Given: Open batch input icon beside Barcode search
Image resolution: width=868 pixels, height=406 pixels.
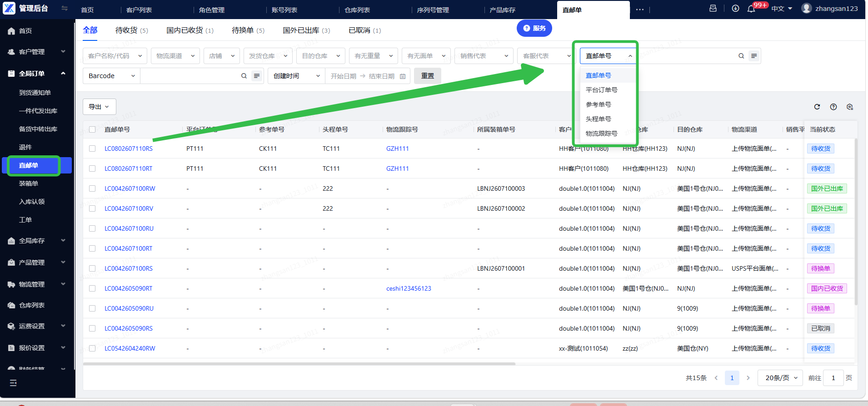Looking at the screenshot, I should point(257,76).
